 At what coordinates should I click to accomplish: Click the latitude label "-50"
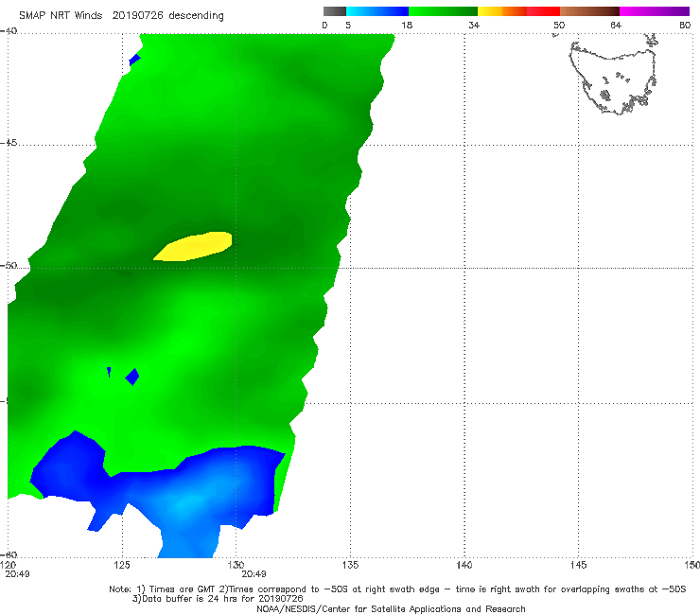9,266
